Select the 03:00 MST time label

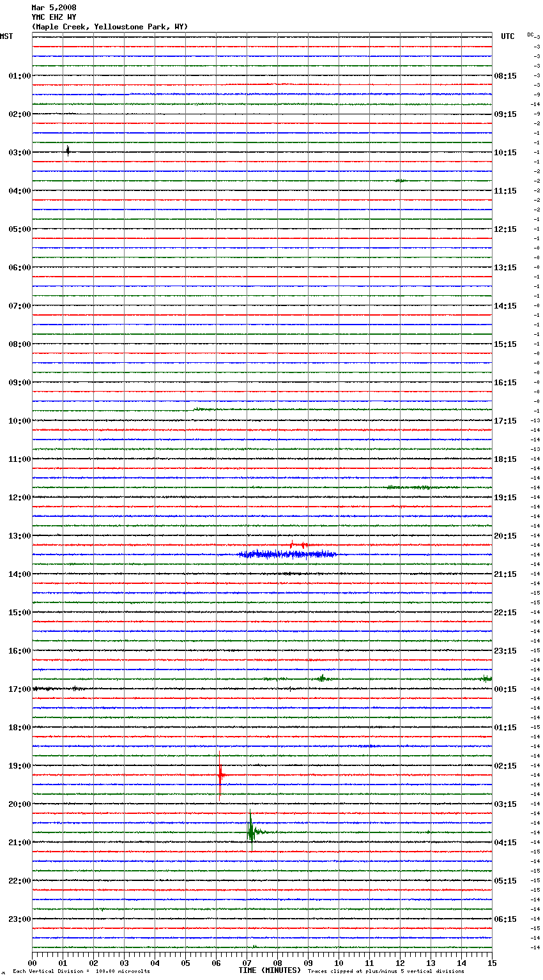(20, 153)
